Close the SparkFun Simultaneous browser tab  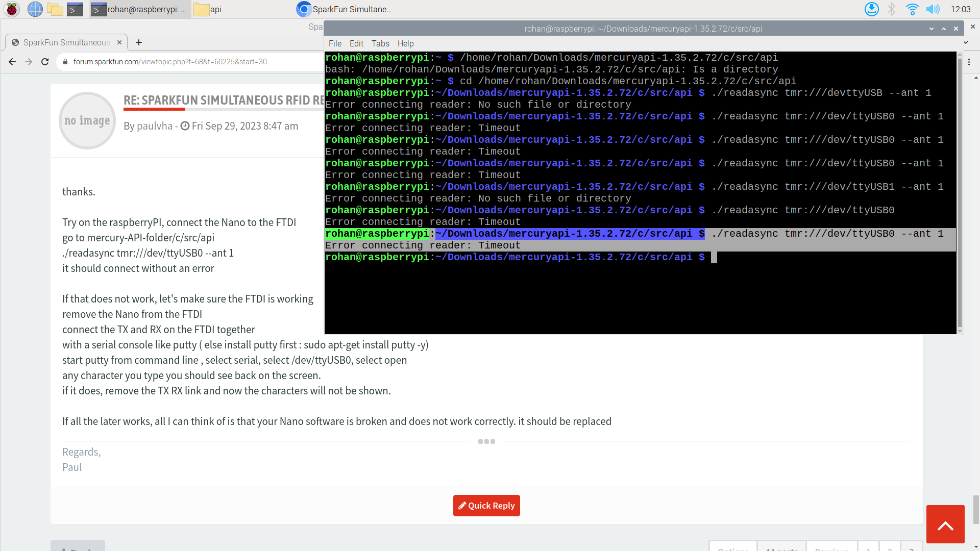click(x=119, y=42)
